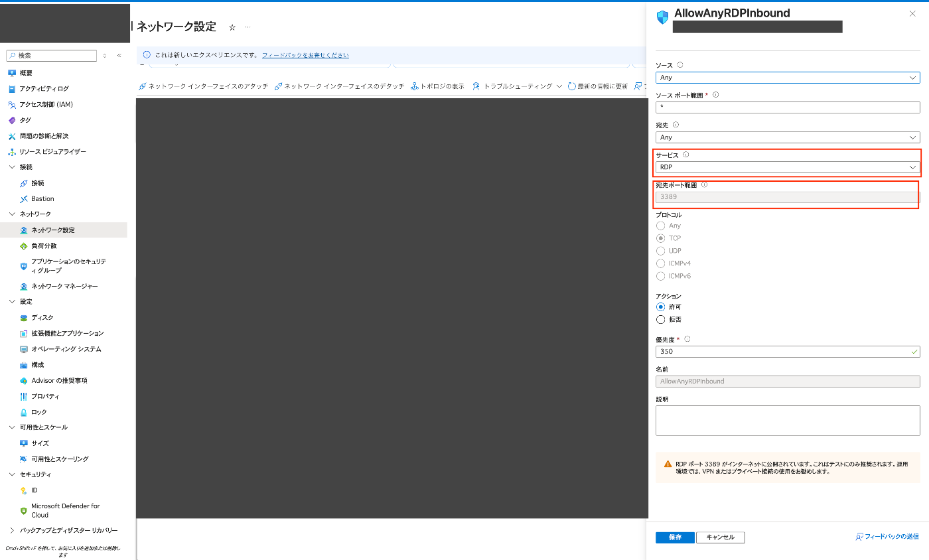This screenshot has height=560, width=929.
Task: Select the TCP protocol radio button
Action: 660,238
